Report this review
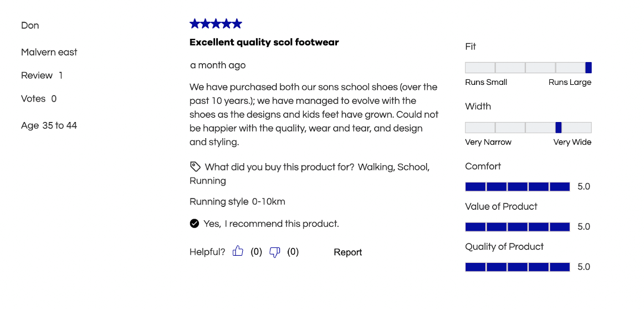Screen dimensions: 644x309 click(x=347, y=252)
